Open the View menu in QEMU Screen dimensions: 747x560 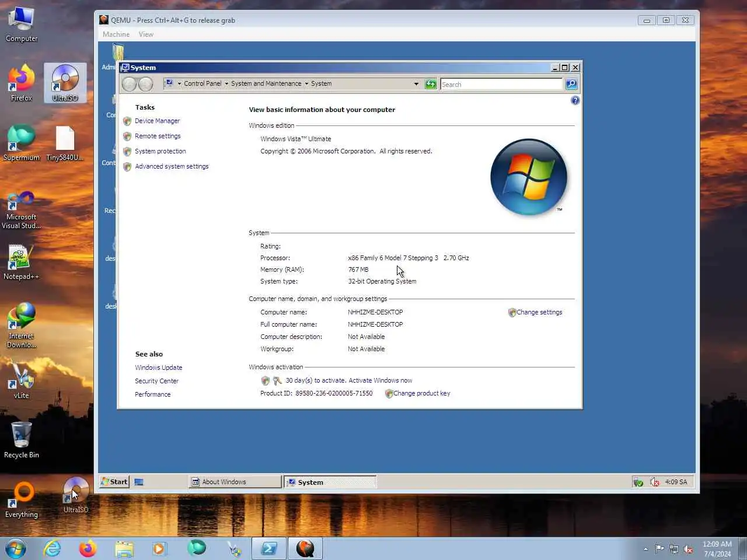pos(146,34)
